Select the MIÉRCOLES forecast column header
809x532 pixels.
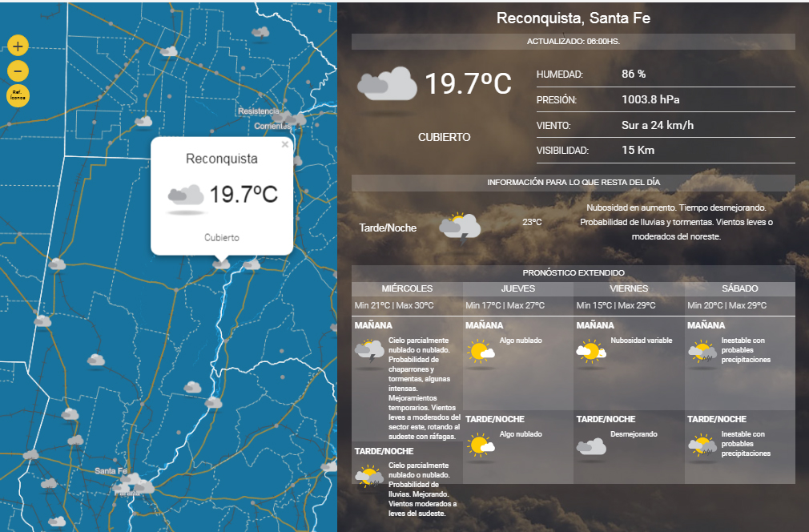(407, 288)
